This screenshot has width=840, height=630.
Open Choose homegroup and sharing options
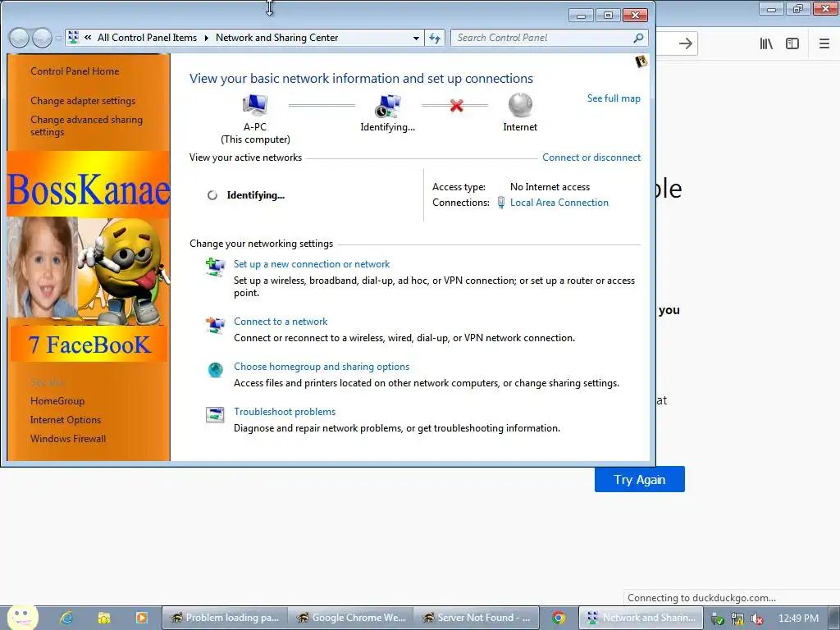tap(322, 367)
